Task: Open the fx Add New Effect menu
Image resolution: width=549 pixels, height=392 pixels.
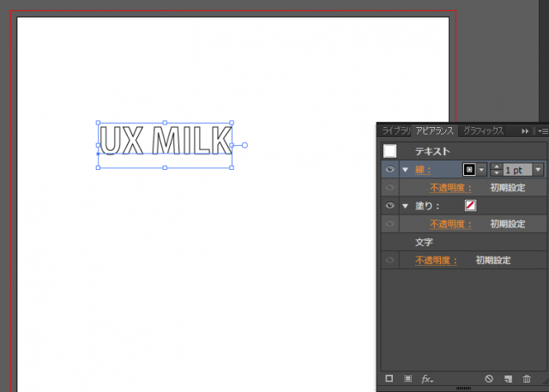Action: [427, 378]
